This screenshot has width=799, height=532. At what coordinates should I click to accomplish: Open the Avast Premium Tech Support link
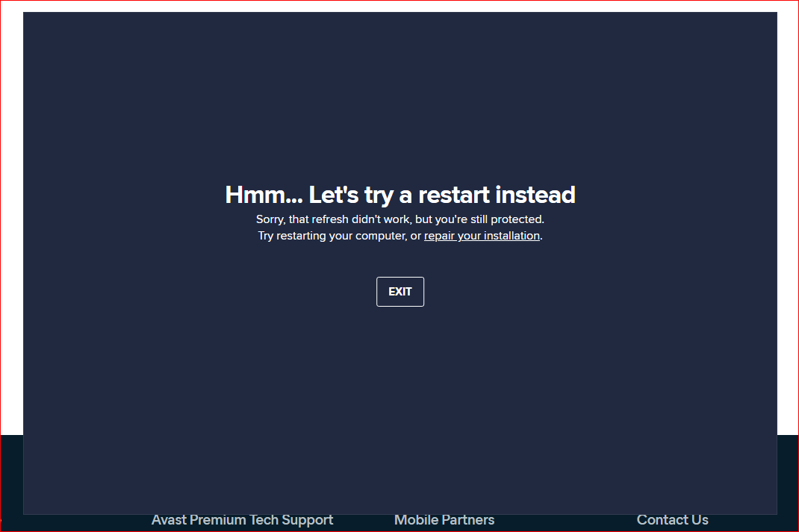click(242, 520)
